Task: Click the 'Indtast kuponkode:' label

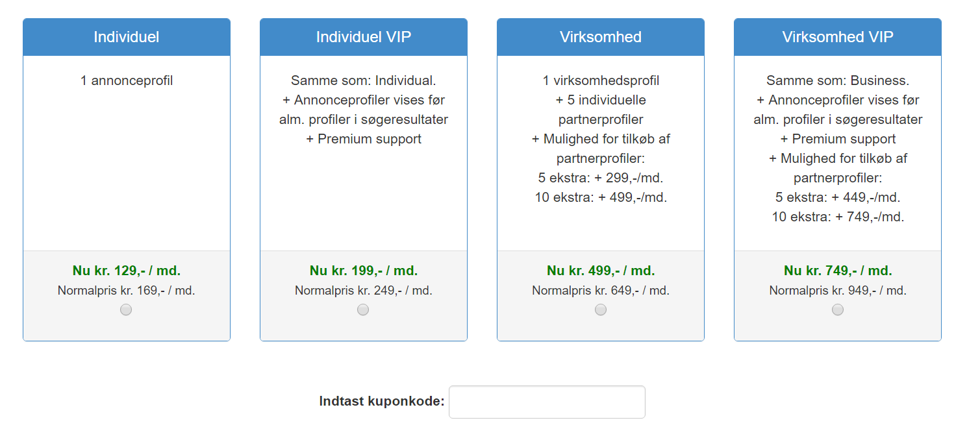Action: click(x=382, y=402)
